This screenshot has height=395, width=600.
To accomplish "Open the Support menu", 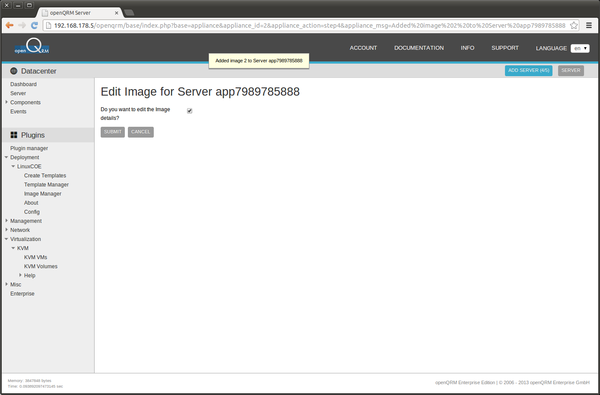I will coord(505,48).
